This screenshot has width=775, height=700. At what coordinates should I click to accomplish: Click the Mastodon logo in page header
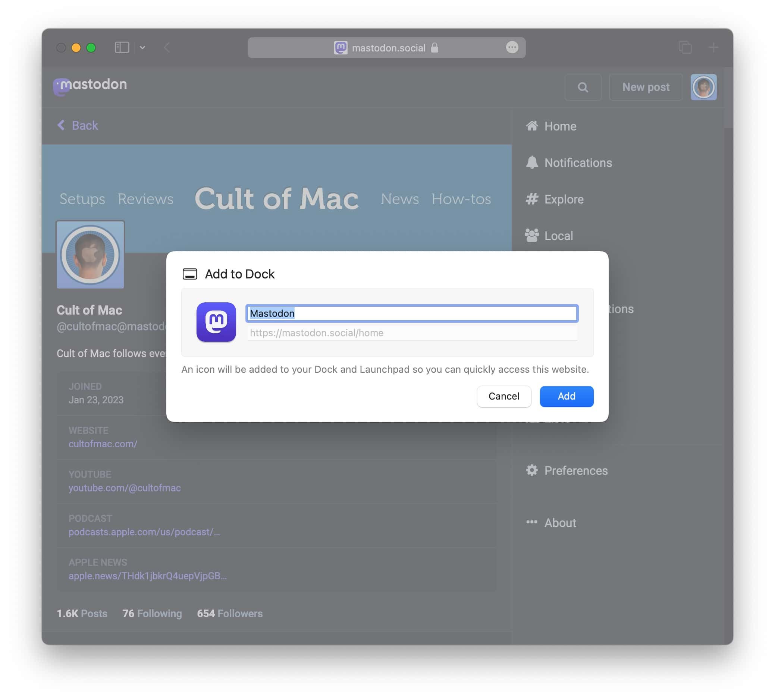click(90, 86)
